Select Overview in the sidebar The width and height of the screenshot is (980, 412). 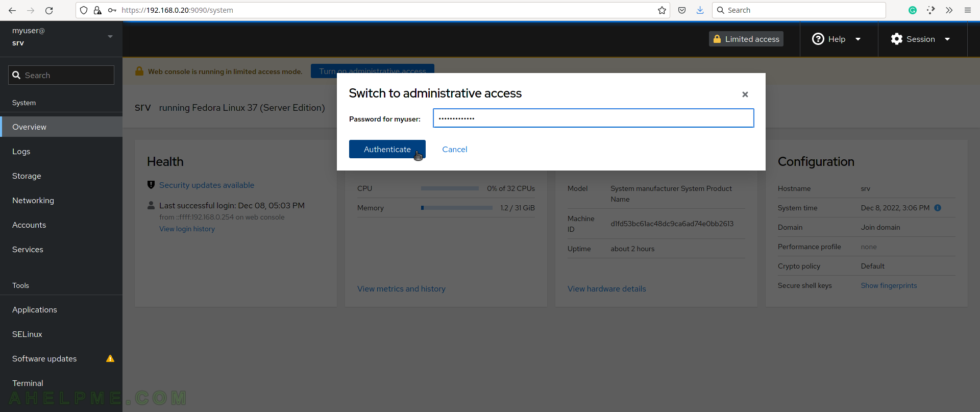[x=61, y=127]
